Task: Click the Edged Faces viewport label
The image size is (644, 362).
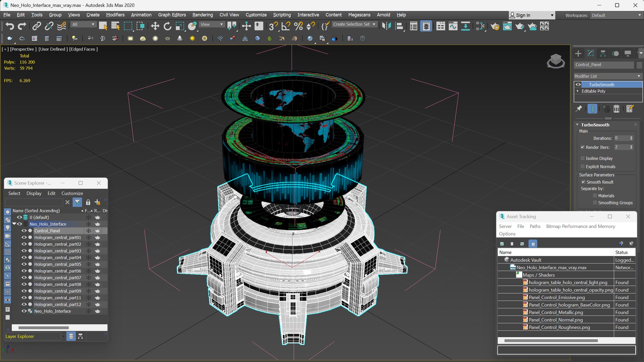Action: (84, 49)
